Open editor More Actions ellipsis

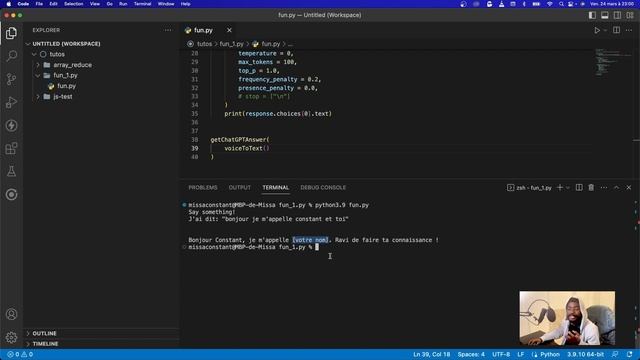629,30
